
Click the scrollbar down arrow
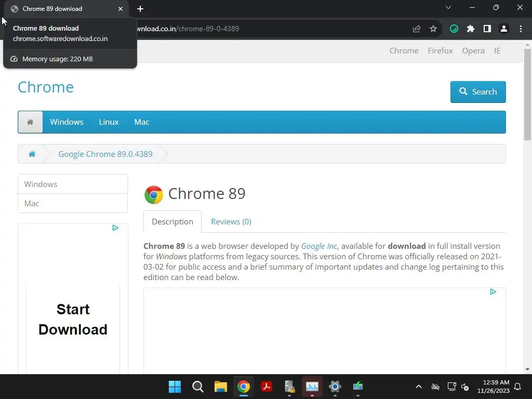pyautogui.click(x=527, y=369)
